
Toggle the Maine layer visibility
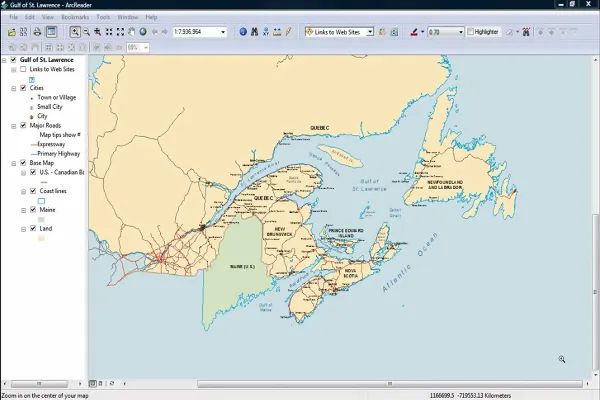tap(33, 210)
